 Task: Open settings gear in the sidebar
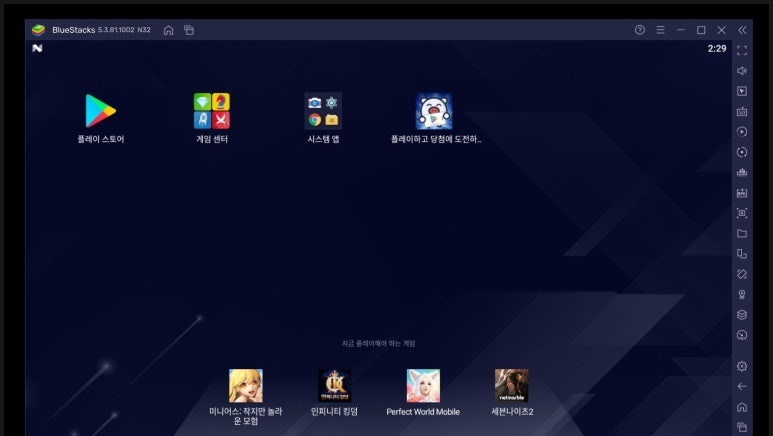[742, 366]
